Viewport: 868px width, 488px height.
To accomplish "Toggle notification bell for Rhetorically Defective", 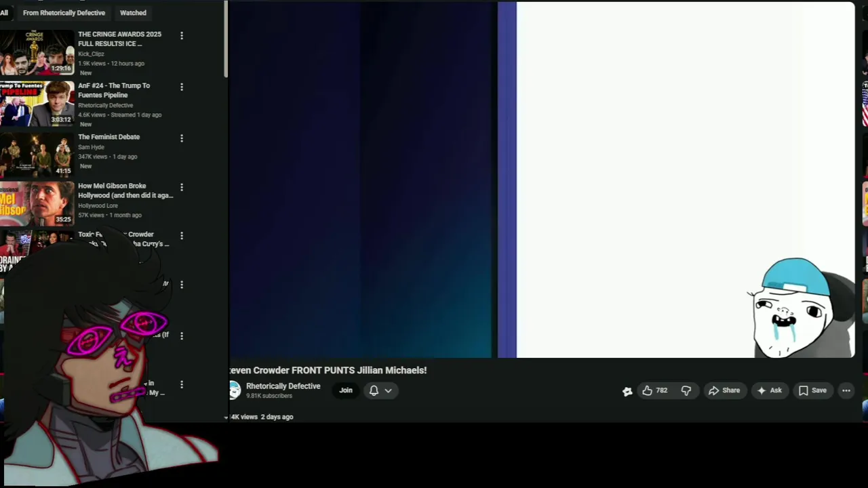I will pos(374,390).
